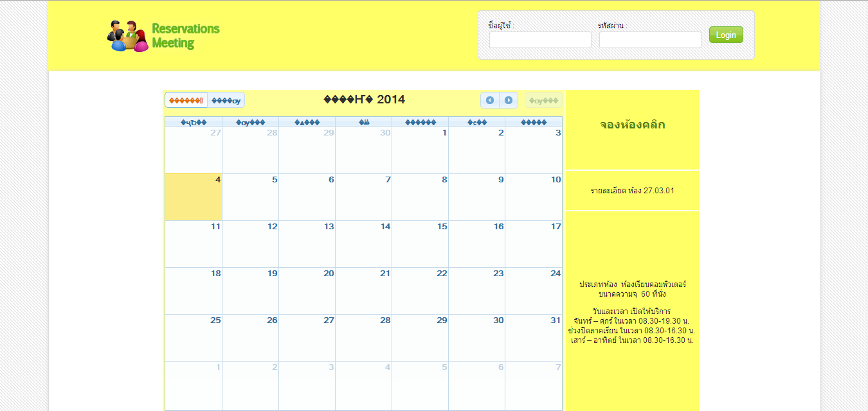
Task: Select day 19 in the calendar
Action: (250, 291)
